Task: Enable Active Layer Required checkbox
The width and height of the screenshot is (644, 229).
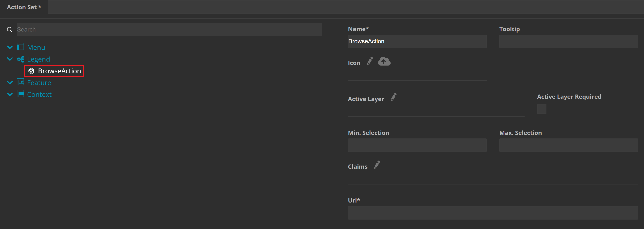Action: pyautogui.click(x=541, y=109)
